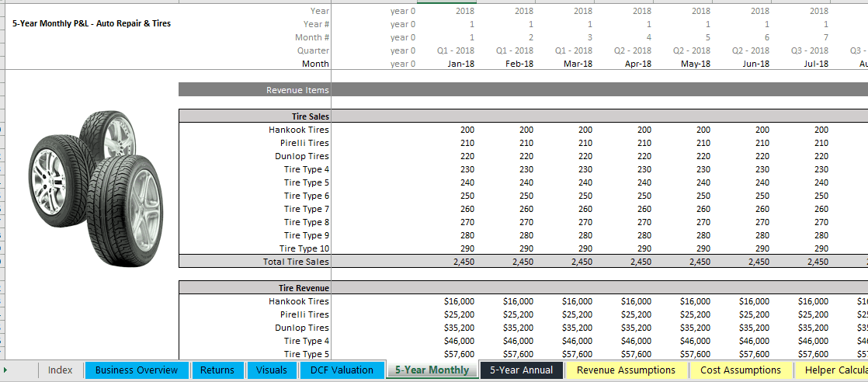The width and height of the screenshot is (868, 382).
Task: Click the 'Q3 - 2018' cell above Jul-18
Action: (810, 50)
